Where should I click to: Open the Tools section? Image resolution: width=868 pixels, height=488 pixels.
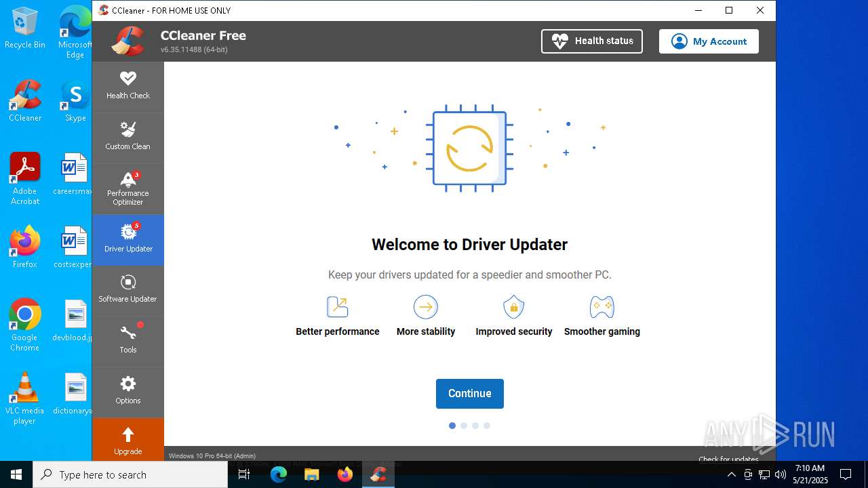[127, 341]
